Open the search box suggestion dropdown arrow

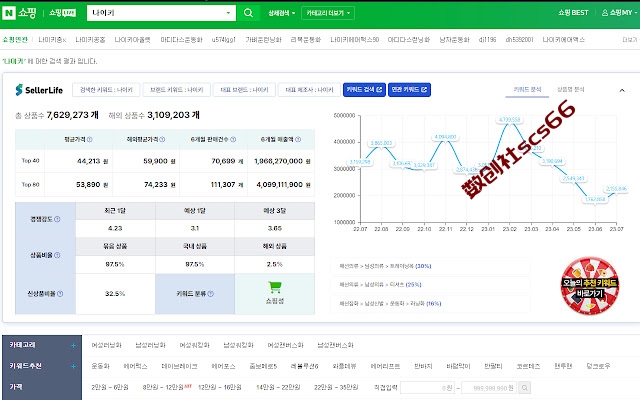coord(228,13)
